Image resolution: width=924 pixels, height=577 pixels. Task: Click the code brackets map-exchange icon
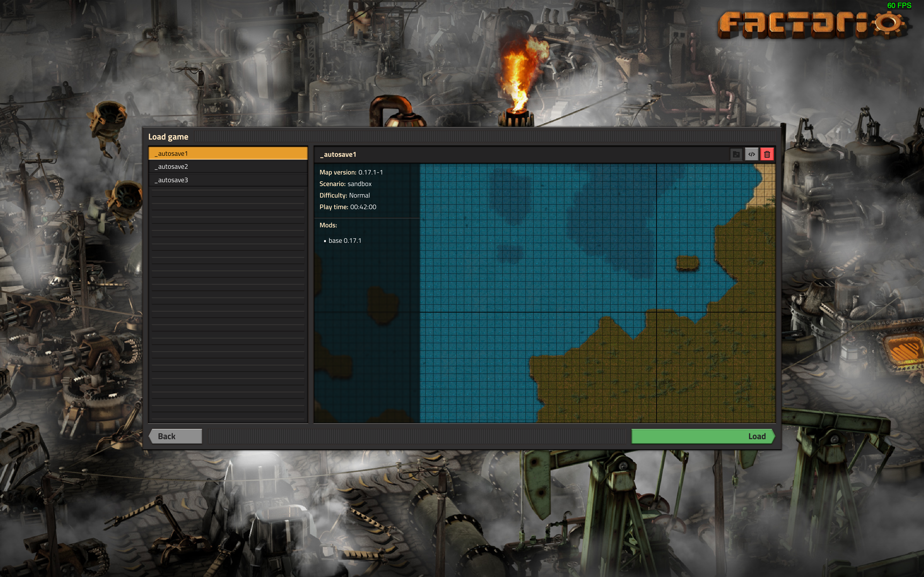click(x=751, y=154)
